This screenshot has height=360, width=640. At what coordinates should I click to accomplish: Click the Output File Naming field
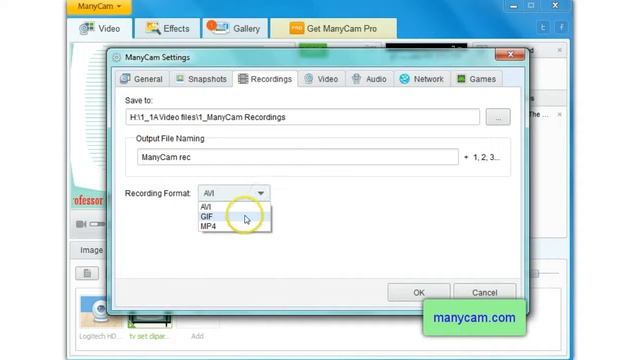[x=298, y=157]
